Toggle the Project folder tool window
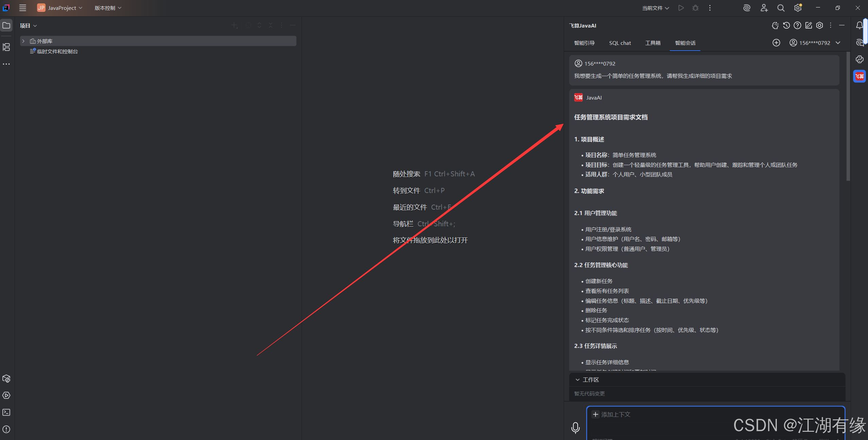This screenshot has height=440, width=868. (6, 25)
